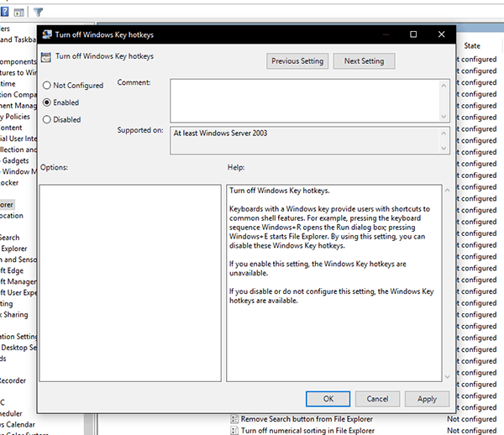The height and width of the screenshot is (435, 504).
Task: Go to the Previous Setting
Action: tap(297, 61)
